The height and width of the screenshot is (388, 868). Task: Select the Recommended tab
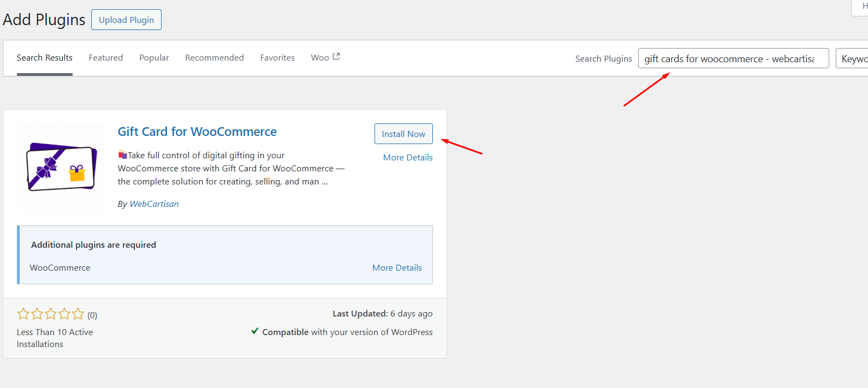coord(214,58)
